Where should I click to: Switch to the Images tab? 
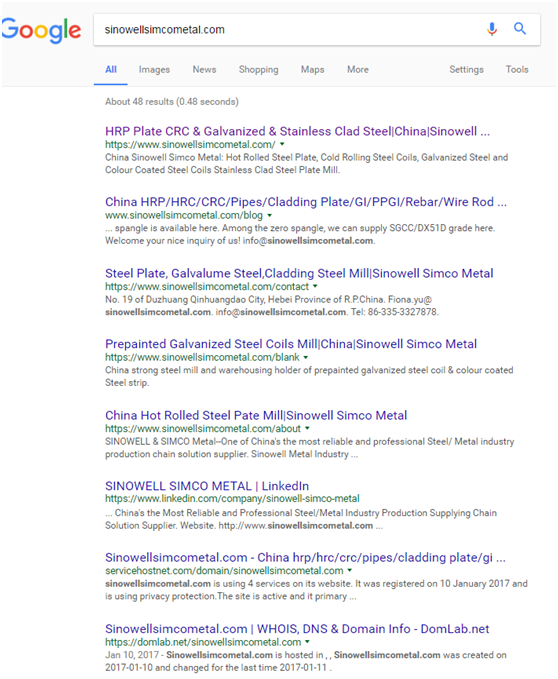coord(154,70)
